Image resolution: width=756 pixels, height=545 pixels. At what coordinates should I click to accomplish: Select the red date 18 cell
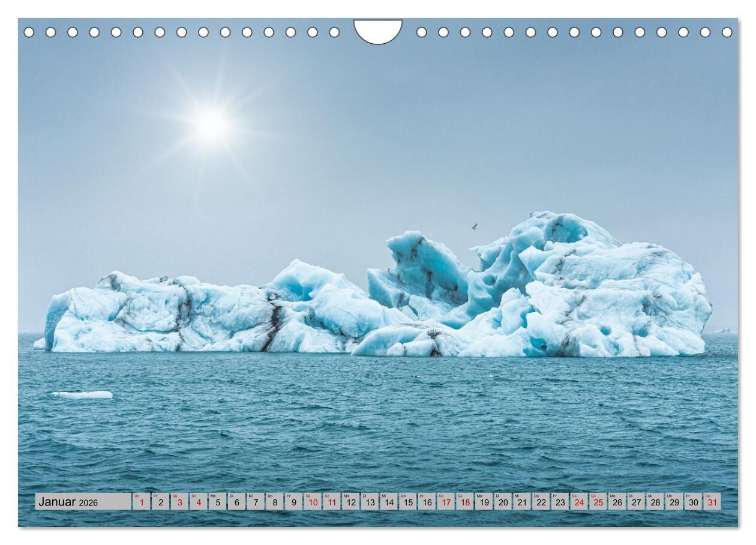coord(465,502)
